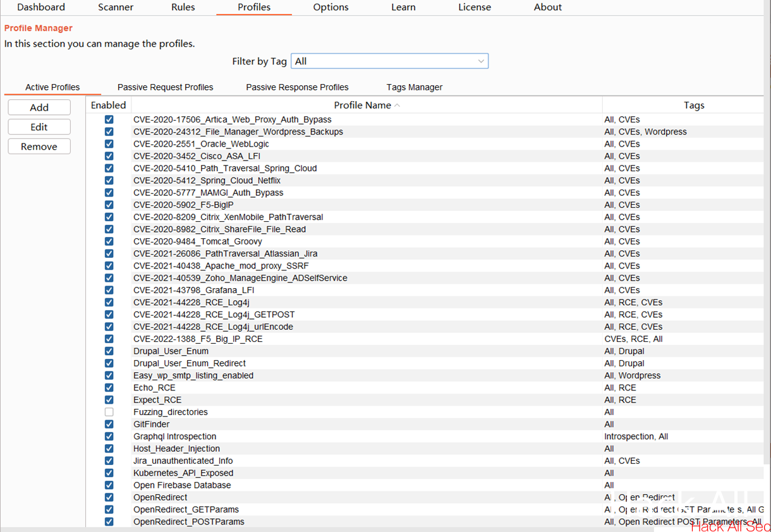The image size is (771, 532).
Task: Select Graphql Introspection profile name
Action: [175, 437]
